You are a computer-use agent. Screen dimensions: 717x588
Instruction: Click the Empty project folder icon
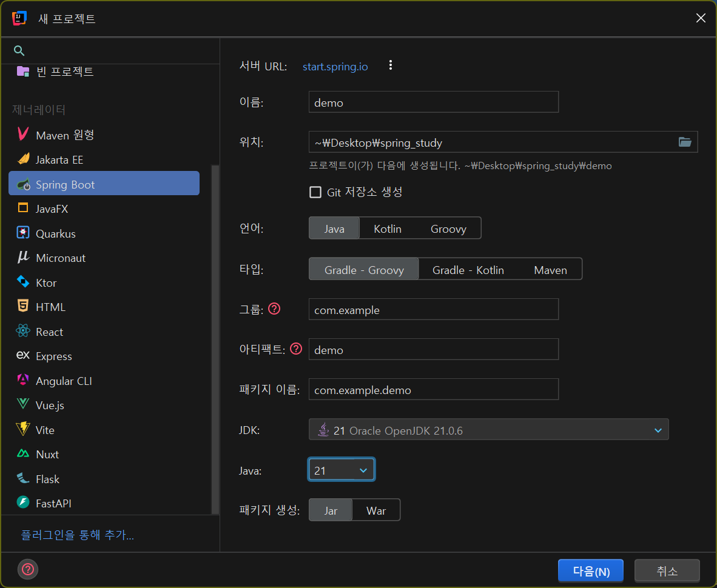coord(23,72)
